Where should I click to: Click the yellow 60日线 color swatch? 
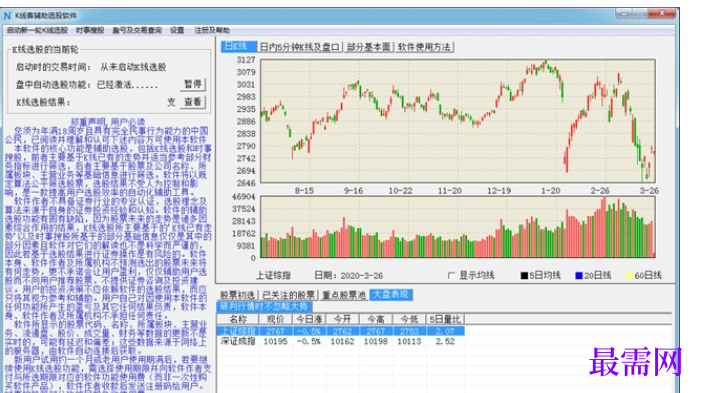(x=629, y=275)
